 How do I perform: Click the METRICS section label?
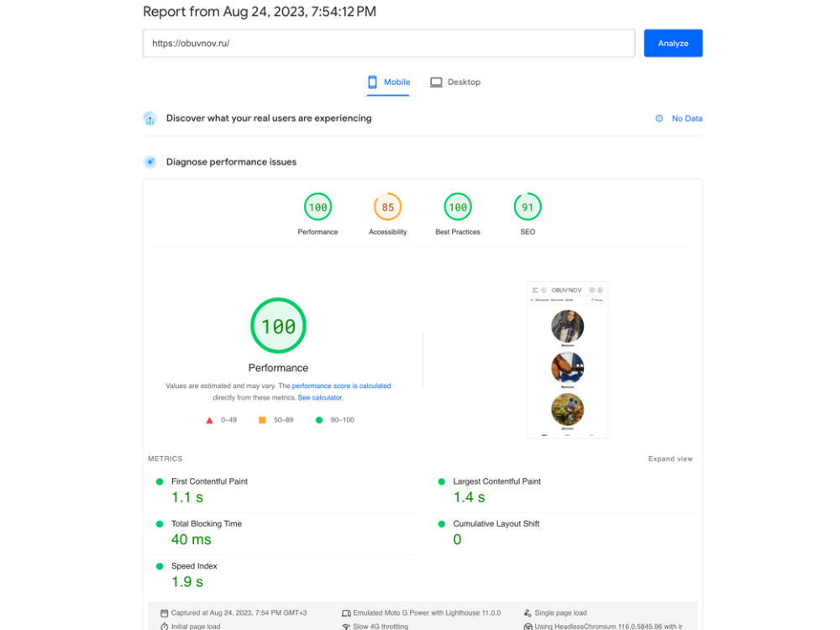tap(165, 459)
